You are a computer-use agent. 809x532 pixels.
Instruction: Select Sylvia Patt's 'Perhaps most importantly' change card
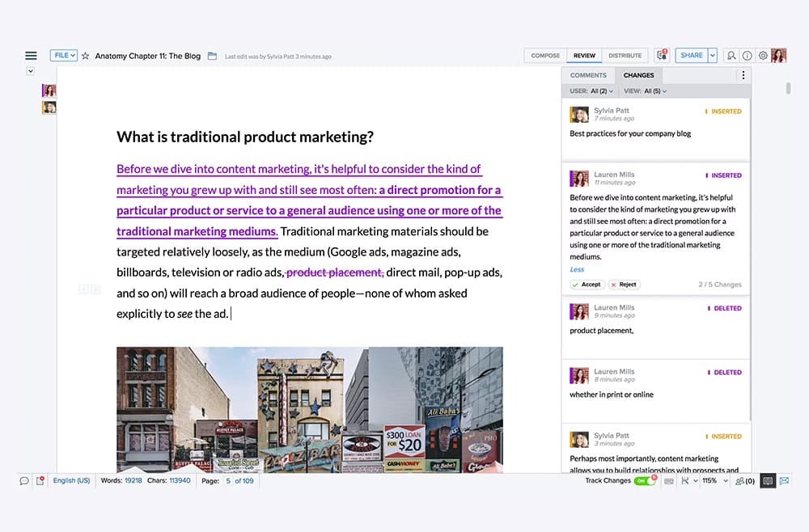click(655, 449)
